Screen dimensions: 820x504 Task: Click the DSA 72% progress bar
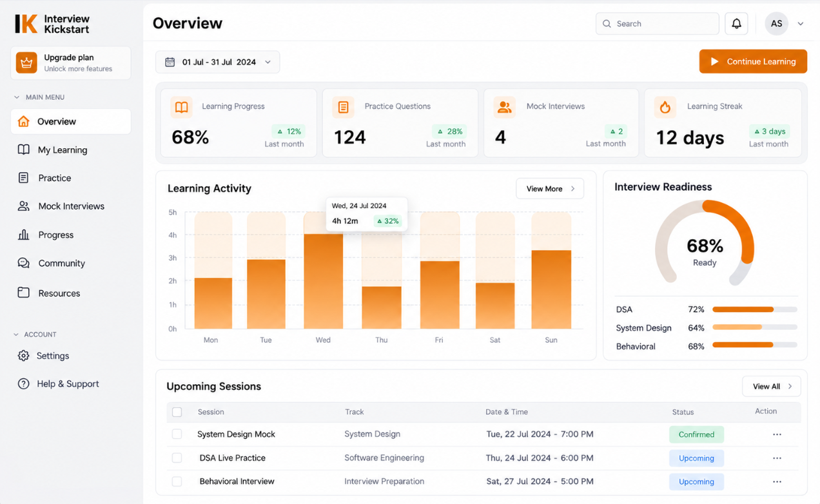point(755,309)
